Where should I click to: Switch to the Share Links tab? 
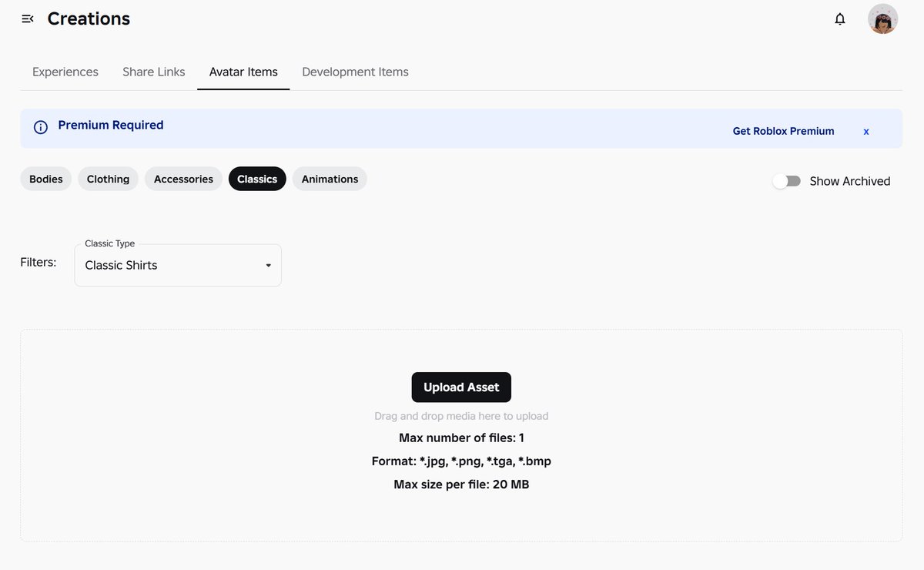154,72
